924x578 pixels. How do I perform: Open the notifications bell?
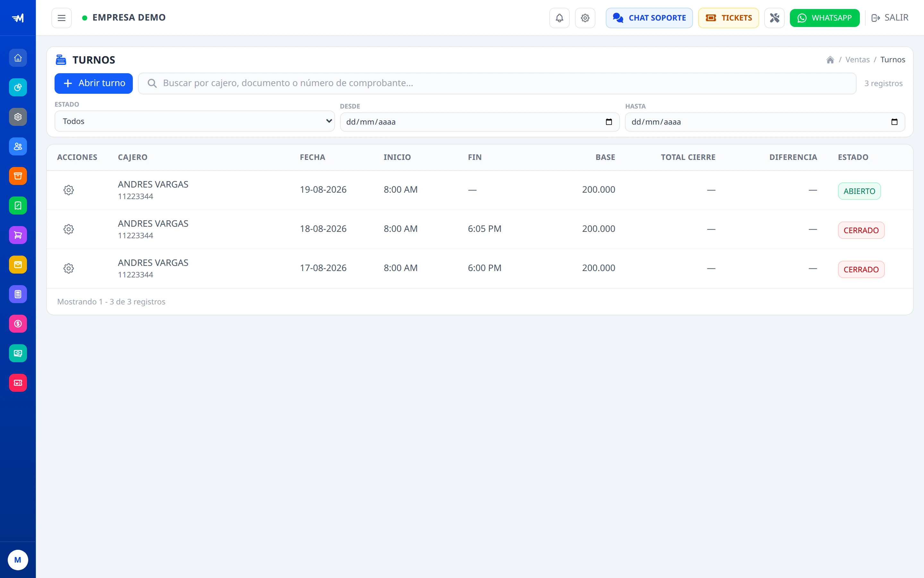(x=559, y=18)
